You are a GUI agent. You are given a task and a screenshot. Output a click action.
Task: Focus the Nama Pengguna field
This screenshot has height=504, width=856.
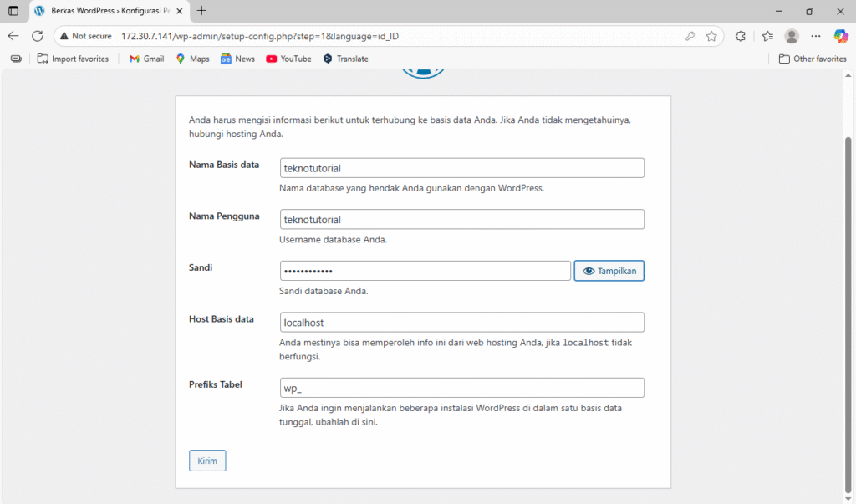461,219
